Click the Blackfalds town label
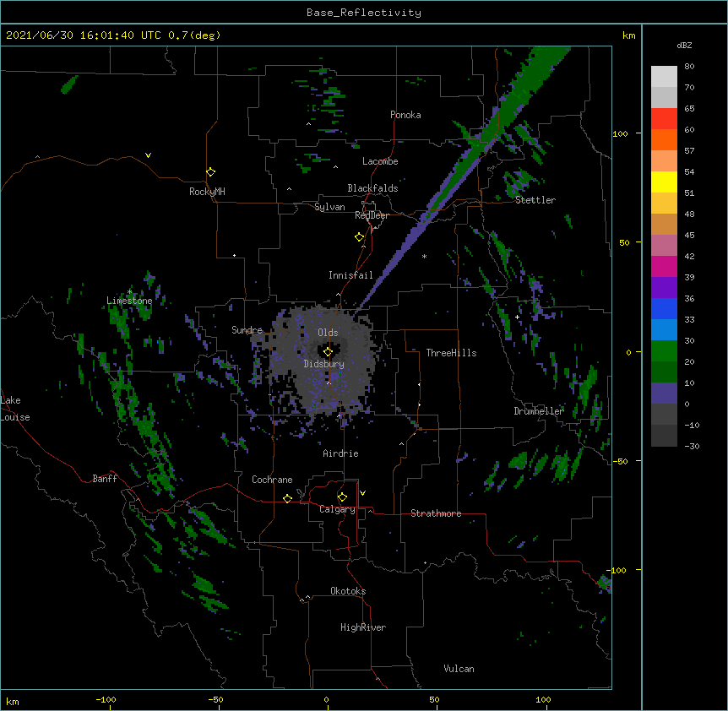The height and width of the screenshot is (711, 728). point(372,188)
